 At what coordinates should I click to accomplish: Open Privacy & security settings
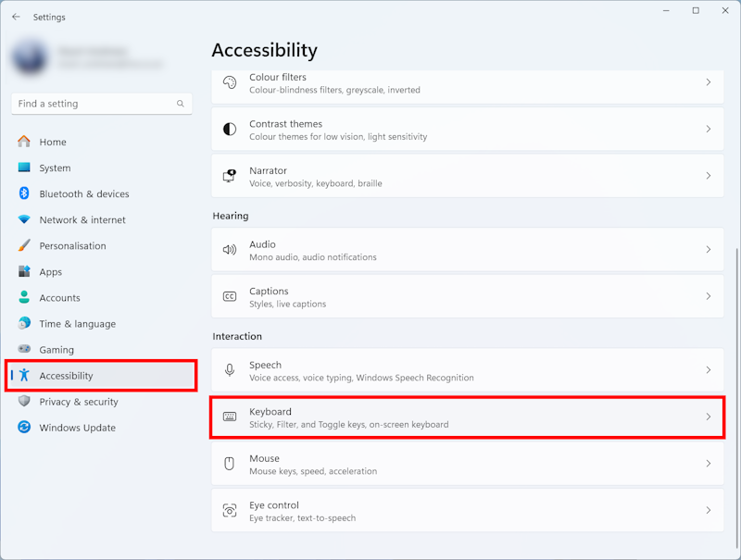tap(79, 402)
